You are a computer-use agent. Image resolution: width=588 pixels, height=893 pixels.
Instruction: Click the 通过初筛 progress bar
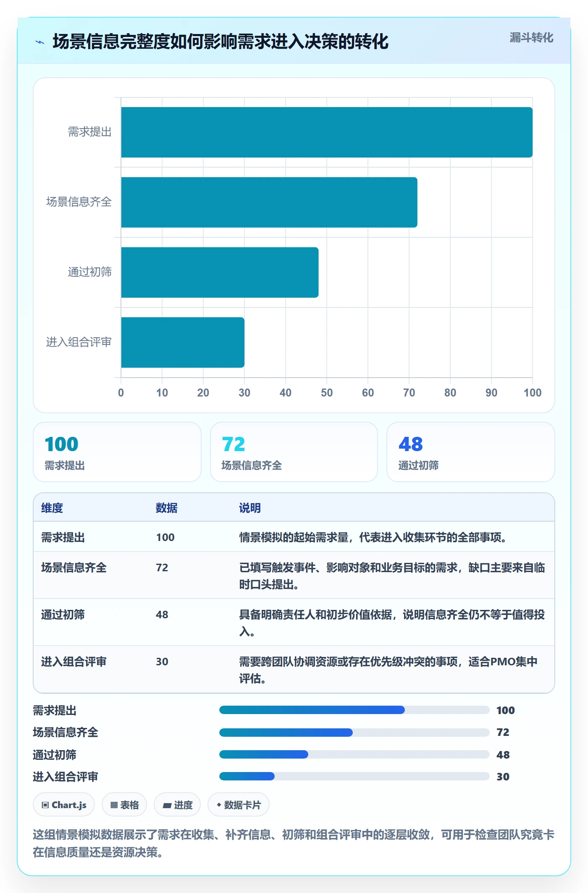tap(354, 754)
